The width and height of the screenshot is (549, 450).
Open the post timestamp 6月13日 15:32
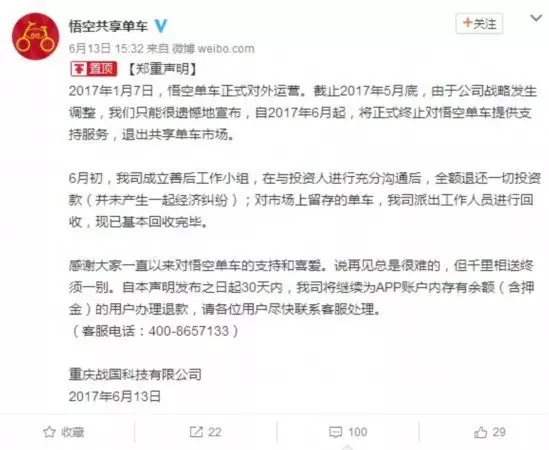[106, 48]
